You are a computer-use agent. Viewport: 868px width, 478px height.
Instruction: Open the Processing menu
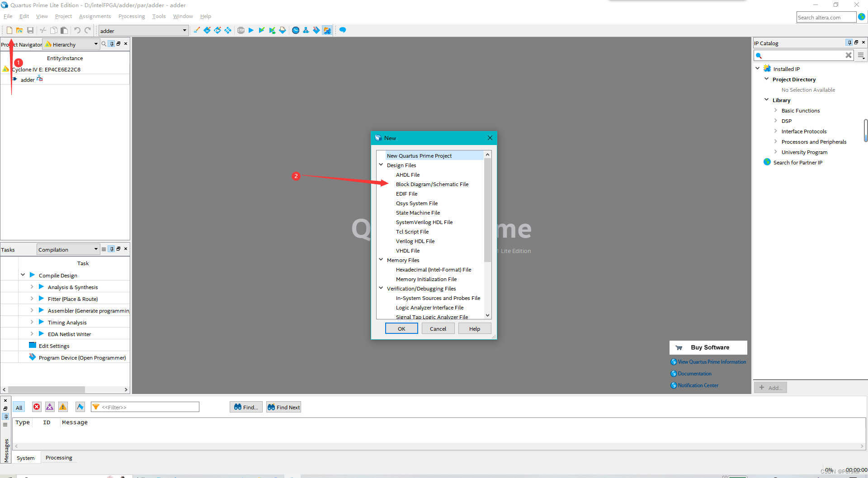click(x=132, y=16)
